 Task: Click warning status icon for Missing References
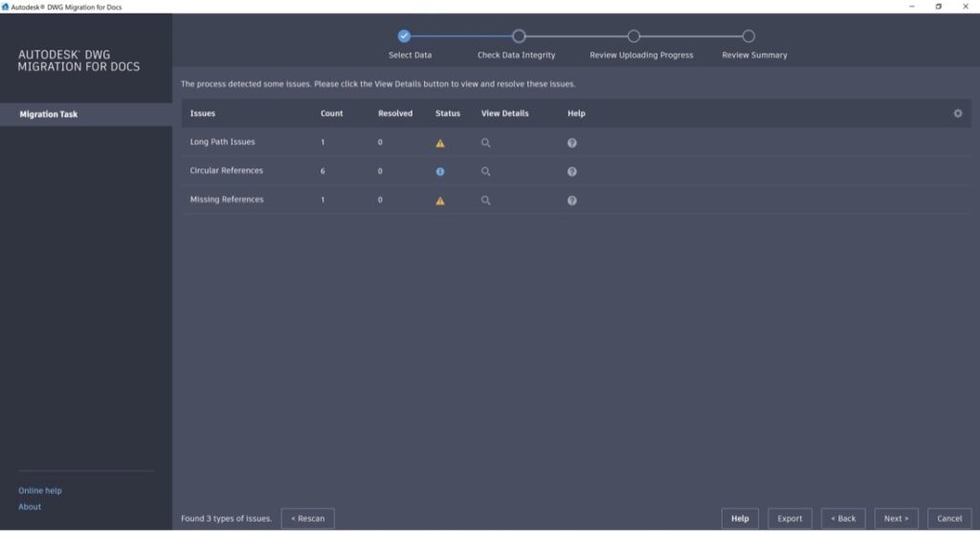click(x=440, y=201)
